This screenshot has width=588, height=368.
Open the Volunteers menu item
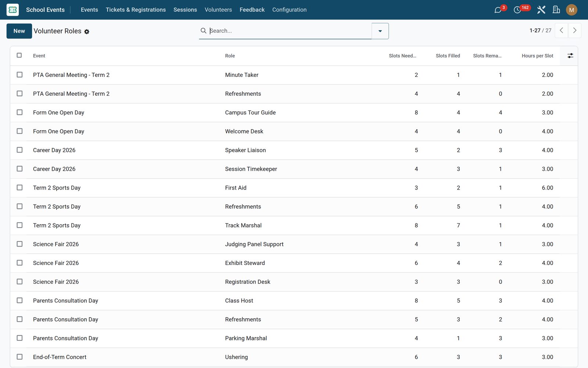218,10
